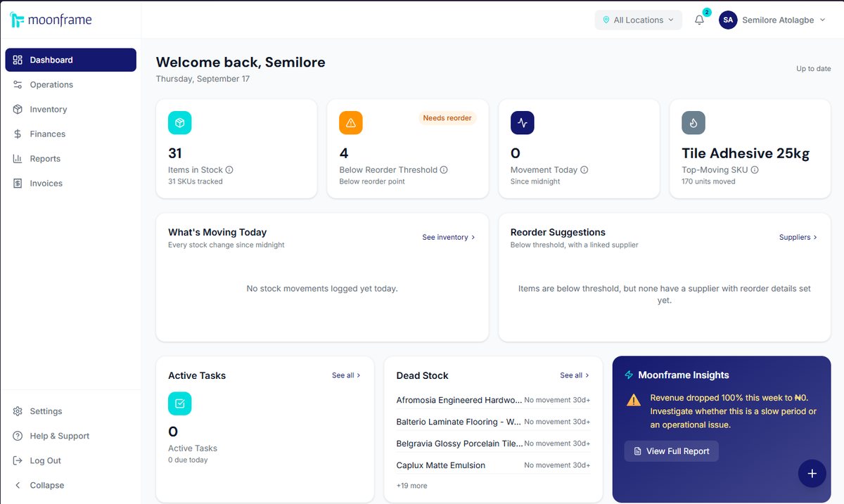This screenshot has width=844, height=504.
Task: Click the Tile Adhesive 25kg value
Action: [746, 153]
